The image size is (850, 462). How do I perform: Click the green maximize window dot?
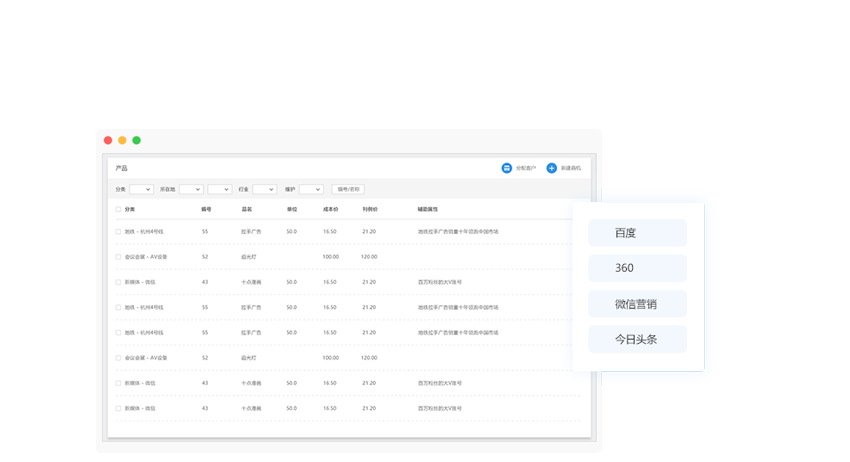(136, 140)
